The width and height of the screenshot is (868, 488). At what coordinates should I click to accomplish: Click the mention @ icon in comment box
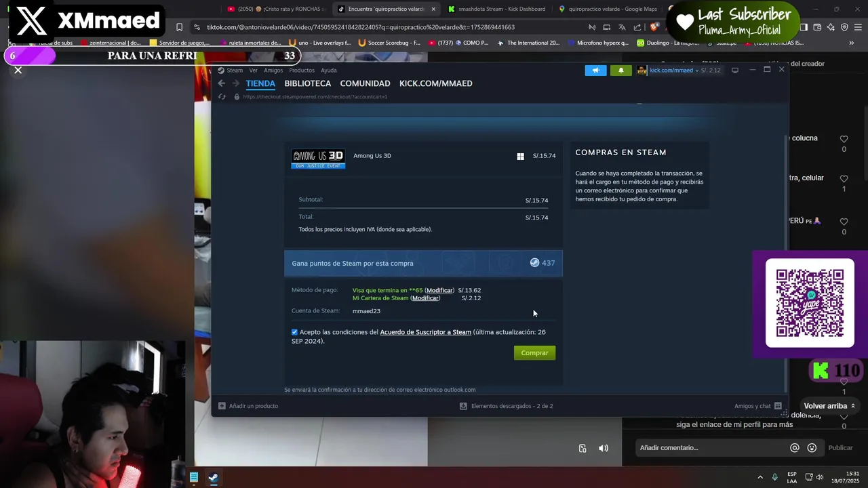click(x=795, y=447)
